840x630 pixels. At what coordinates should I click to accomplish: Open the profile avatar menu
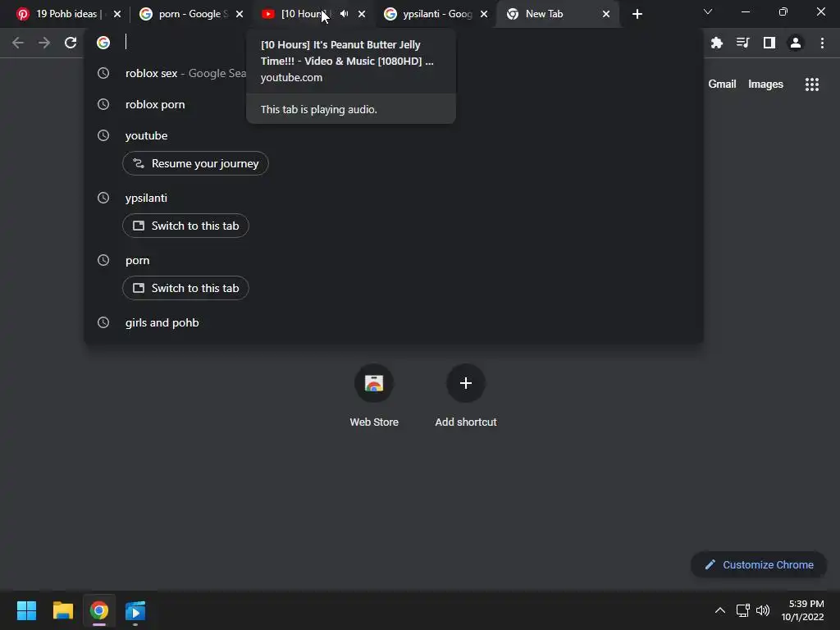[796, 43]
